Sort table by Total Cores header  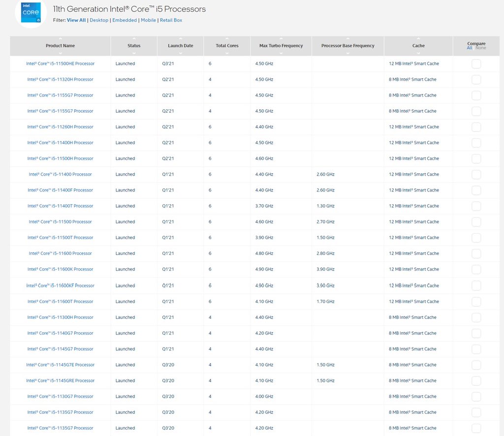[227, 46]
